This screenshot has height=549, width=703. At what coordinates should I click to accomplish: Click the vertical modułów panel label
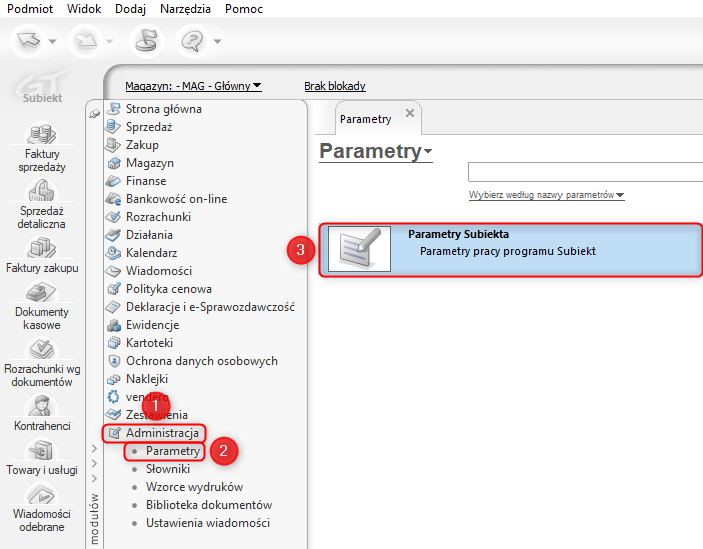tap(94, 519)
